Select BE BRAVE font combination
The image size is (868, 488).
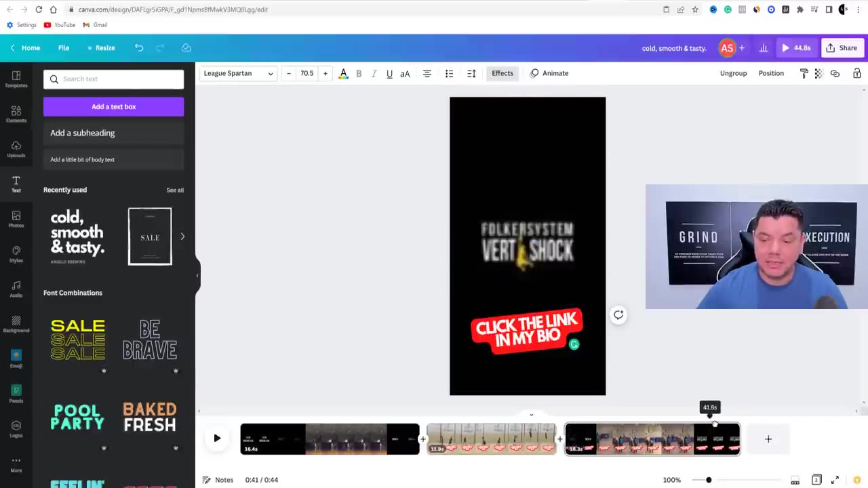pyautogui.click(x=150, y=340)
